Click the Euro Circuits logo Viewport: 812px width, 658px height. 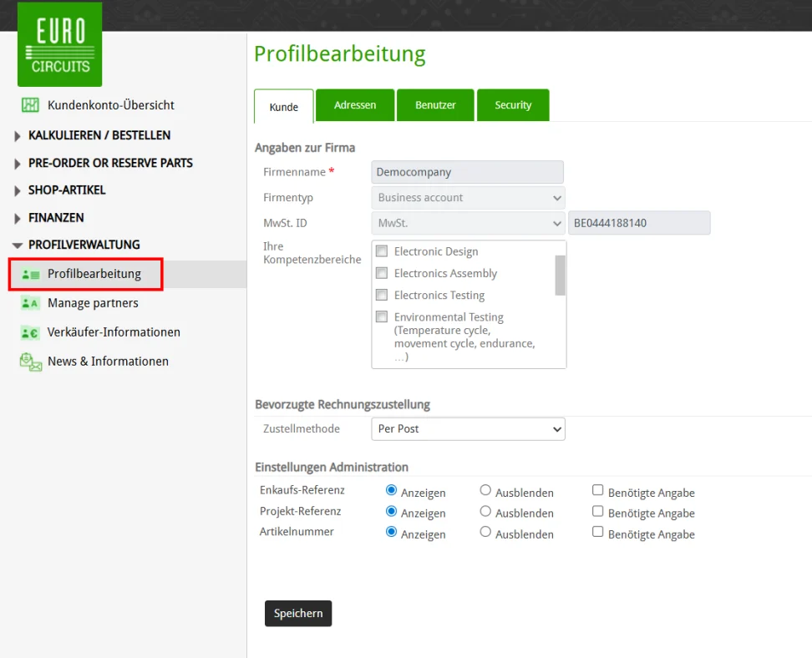click(58, 43)
